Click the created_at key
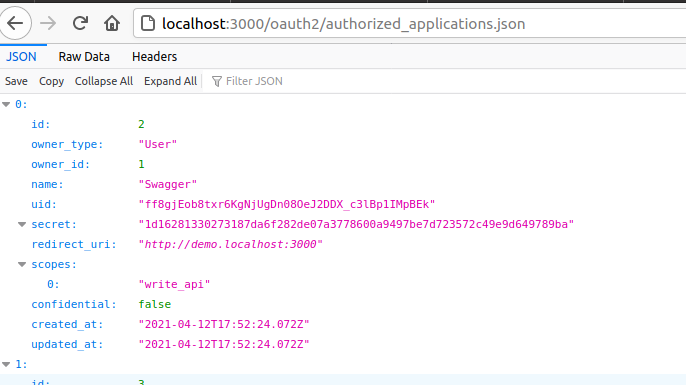Image resolution: width=686 pixels, height=385 pixels. tap(67, 325)
